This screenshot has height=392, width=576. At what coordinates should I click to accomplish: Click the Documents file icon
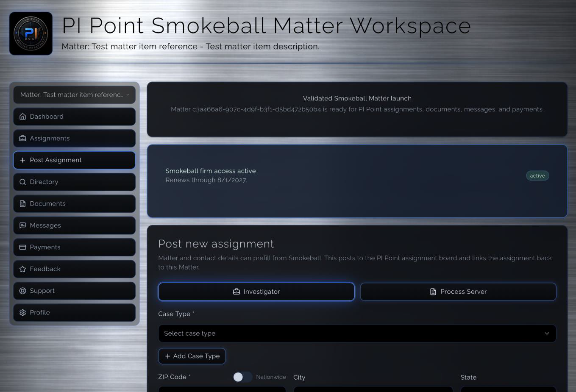[x=23, y=204]
